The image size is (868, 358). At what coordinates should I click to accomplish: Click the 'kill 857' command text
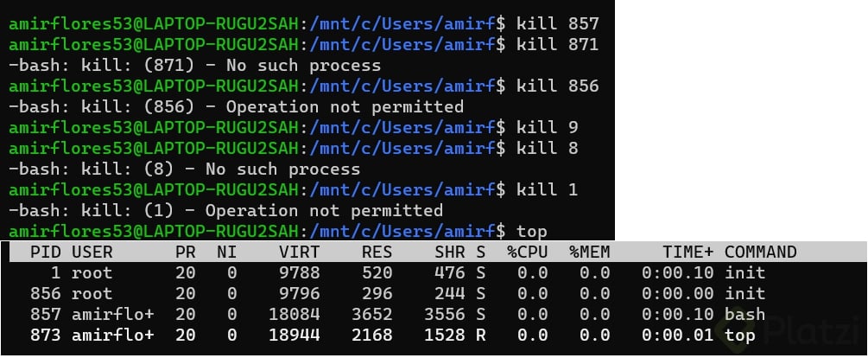click(x=557, y=24)
